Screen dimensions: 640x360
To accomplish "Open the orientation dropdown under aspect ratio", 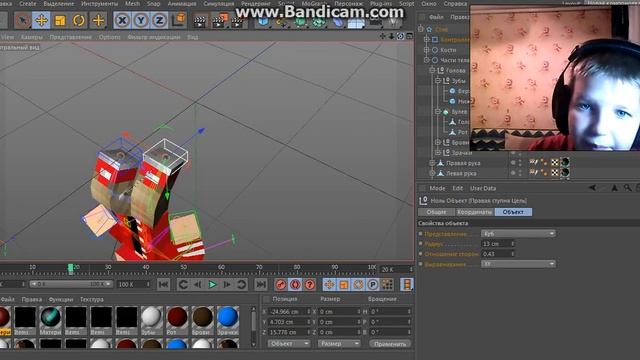I will point(518,264).
